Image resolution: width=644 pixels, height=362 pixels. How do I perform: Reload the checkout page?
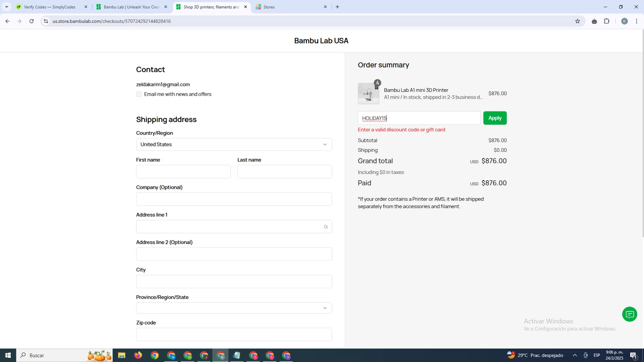point(32,21)
